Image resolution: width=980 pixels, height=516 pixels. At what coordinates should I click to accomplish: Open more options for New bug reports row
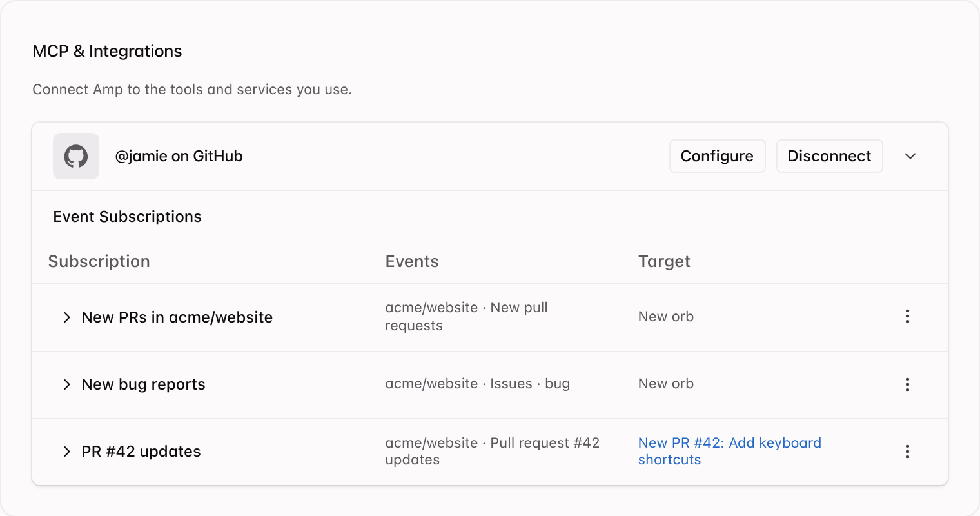tap(908, 384)
